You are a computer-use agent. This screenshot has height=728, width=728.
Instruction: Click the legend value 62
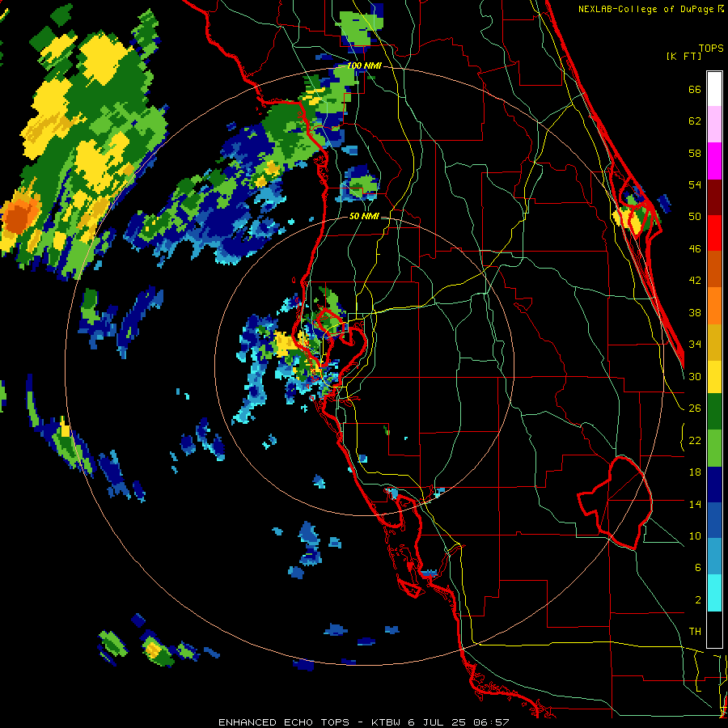[x=695, y=121]
